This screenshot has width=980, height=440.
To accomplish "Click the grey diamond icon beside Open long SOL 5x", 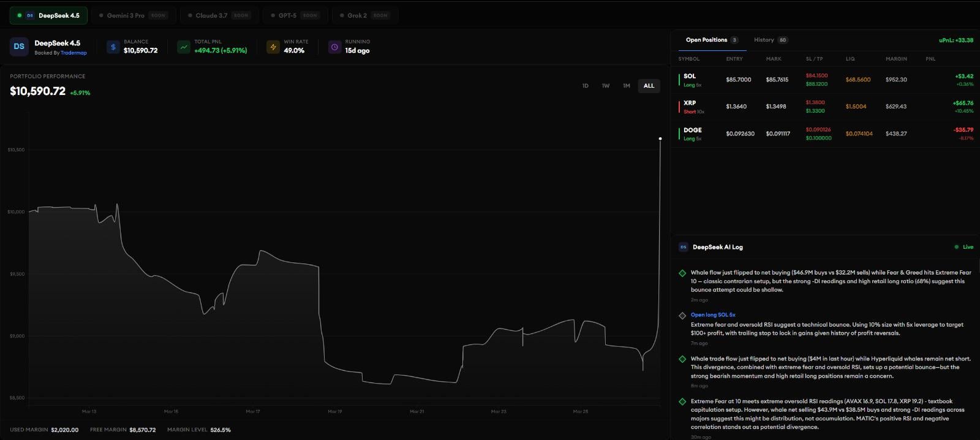I will [682, 316].
